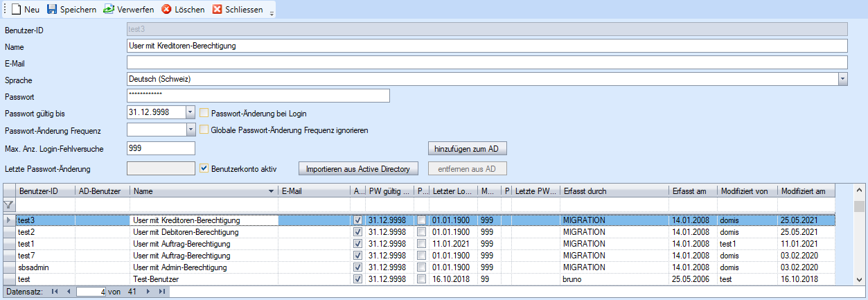Click the grid's vertical scrollbar thumb
Viewport: 868px width, 300px height.
(x=859, y=206)
